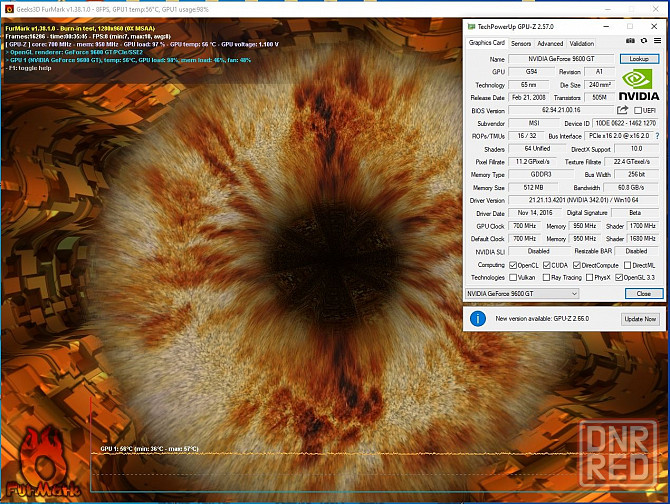The height and width of the screenshot is (504, 670).
Task: Switch to the Advanced tab
Action: coord(550,44)
